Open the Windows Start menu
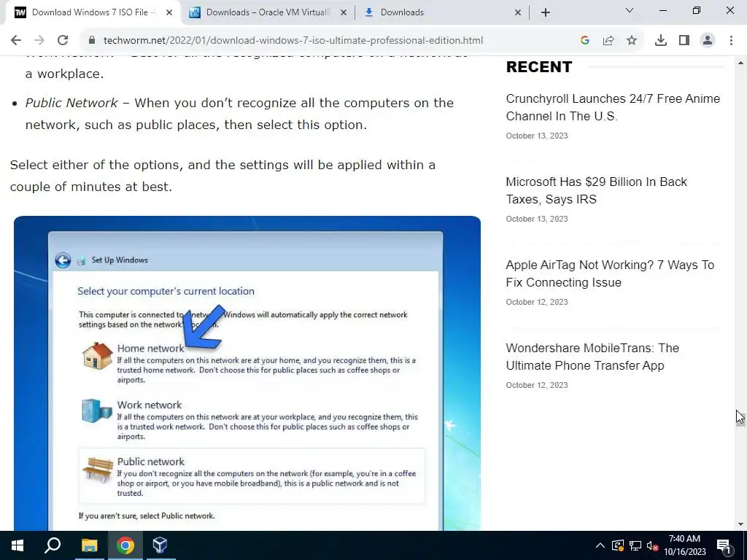747x560 pixels. [x=18, y=545]
